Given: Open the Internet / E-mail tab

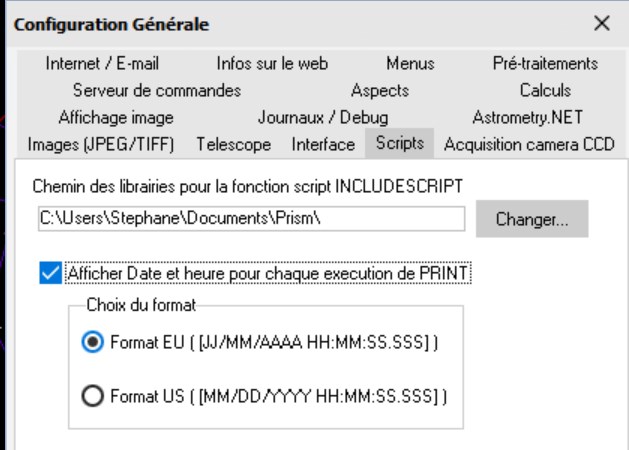Looking at the screenshot, I should (102, 64).
